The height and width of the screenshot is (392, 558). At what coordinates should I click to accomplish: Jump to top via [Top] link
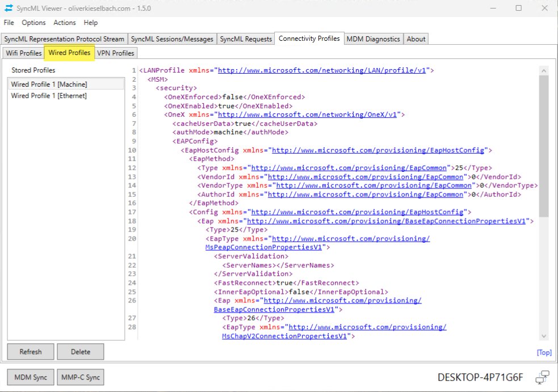[x=544, y=352]
